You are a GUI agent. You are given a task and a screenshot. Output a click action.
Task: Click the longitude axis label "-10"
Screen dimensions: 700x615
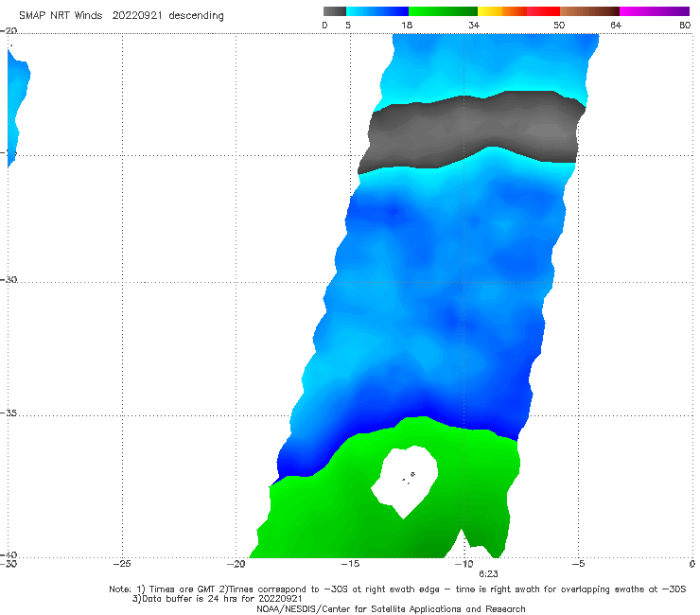(x=464, y=564)
